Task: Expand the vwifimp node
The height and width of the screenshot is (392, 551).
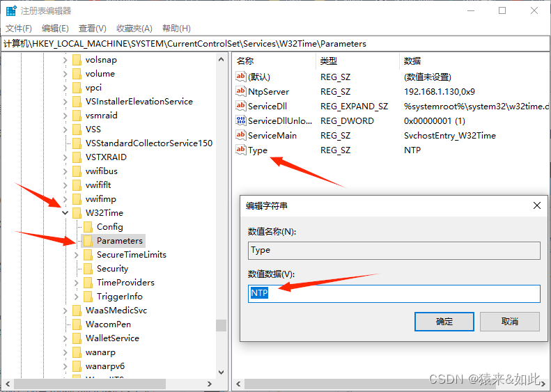Action: (65, 199)
